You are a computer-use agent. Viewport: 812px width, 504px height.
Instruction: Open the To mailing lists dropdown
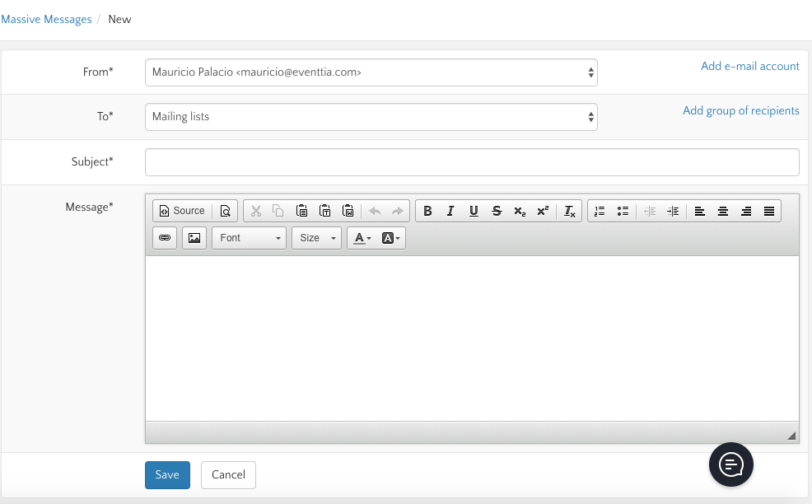click(371, 117)
